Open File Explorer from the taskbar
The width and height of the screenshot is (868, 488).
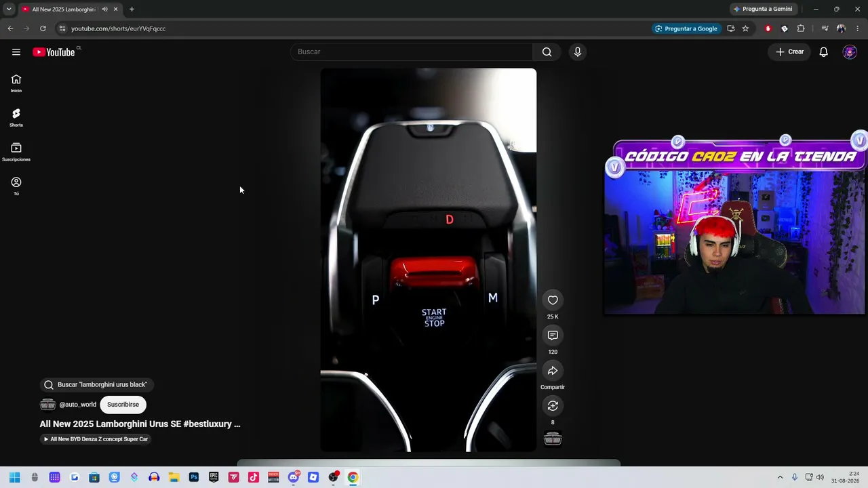(x=174, y=477)
